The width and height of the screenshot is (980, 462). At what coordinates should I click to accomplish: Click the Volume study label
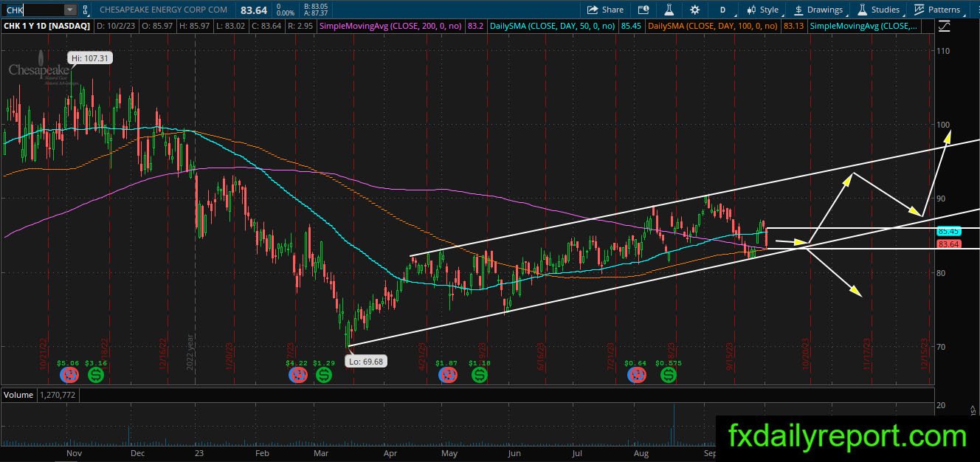18,395
